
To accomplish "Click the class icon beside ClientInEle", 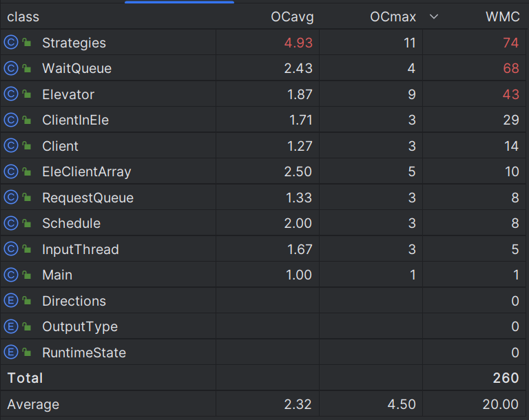I will (x=10, y=120).
